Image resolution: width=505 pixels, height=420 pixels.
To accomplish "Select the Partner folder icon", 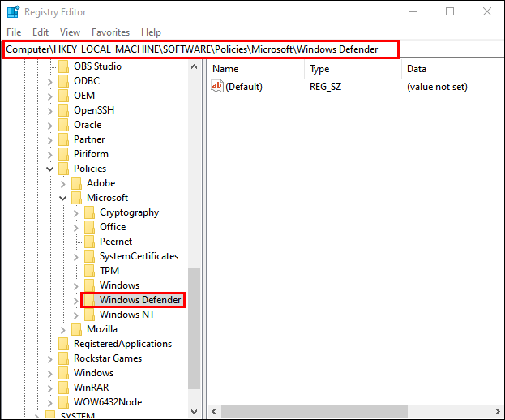I will (63, 139).
